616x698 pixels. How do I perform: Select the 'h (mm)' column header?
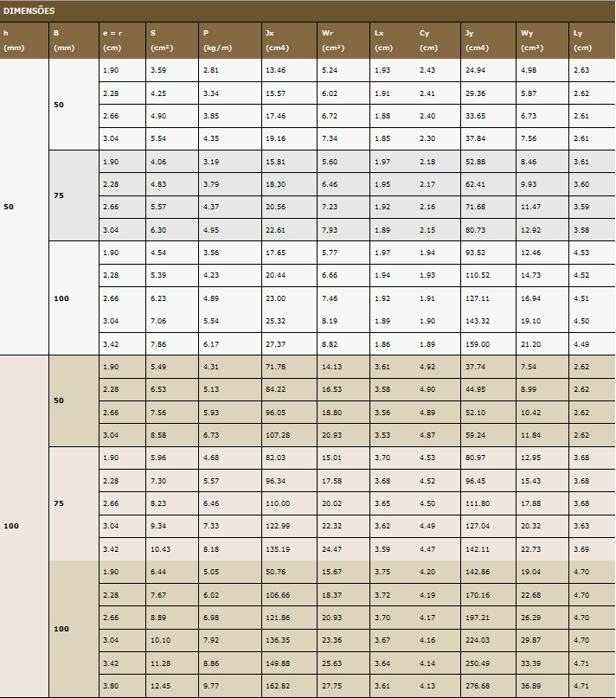tap(24, 41)
